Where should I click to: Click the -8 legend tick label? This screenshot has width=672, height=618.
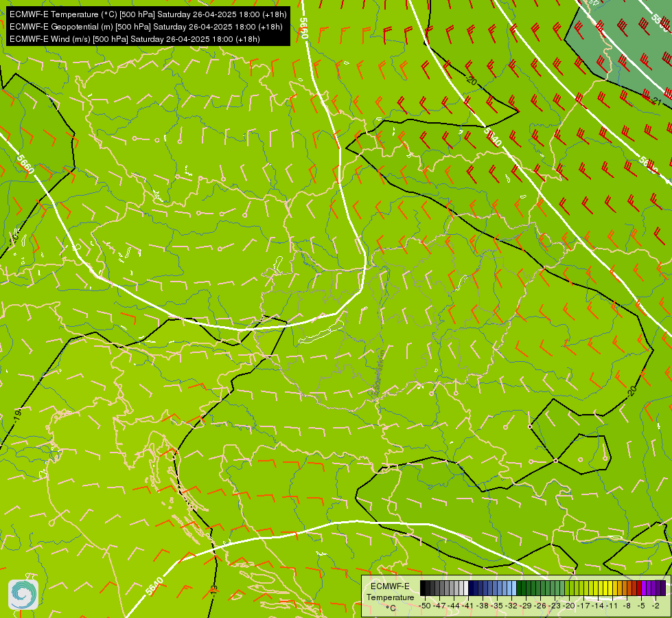(627, 606)
